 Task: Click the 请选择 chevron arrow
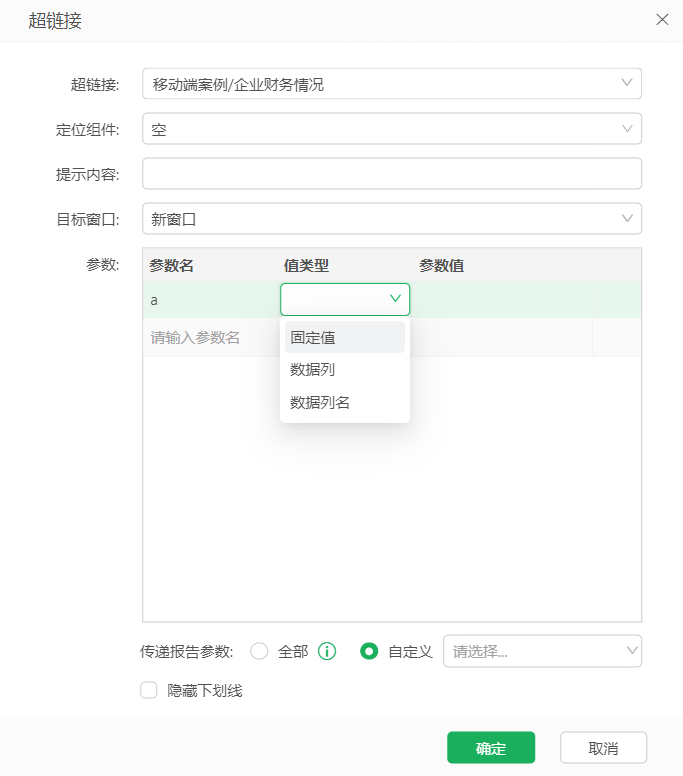click(x=632, y=650)
